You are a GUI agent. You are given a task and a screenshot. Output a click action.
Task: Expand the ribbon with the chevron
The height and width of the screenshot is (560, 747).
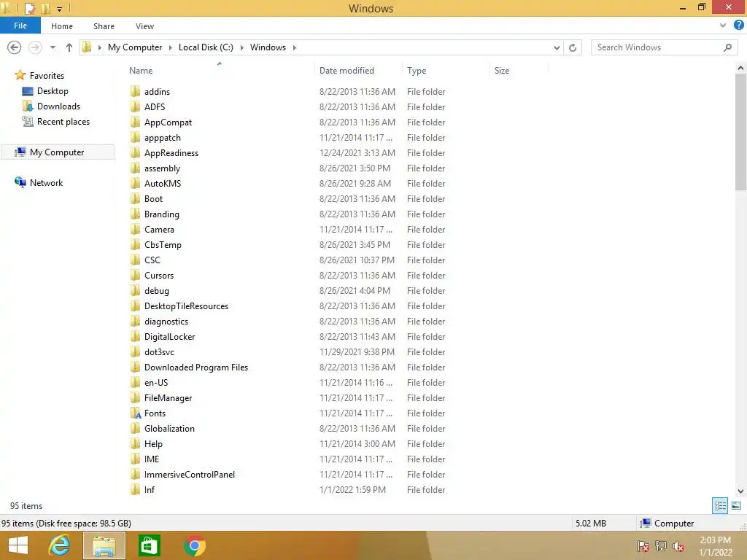tap(723, 26)
